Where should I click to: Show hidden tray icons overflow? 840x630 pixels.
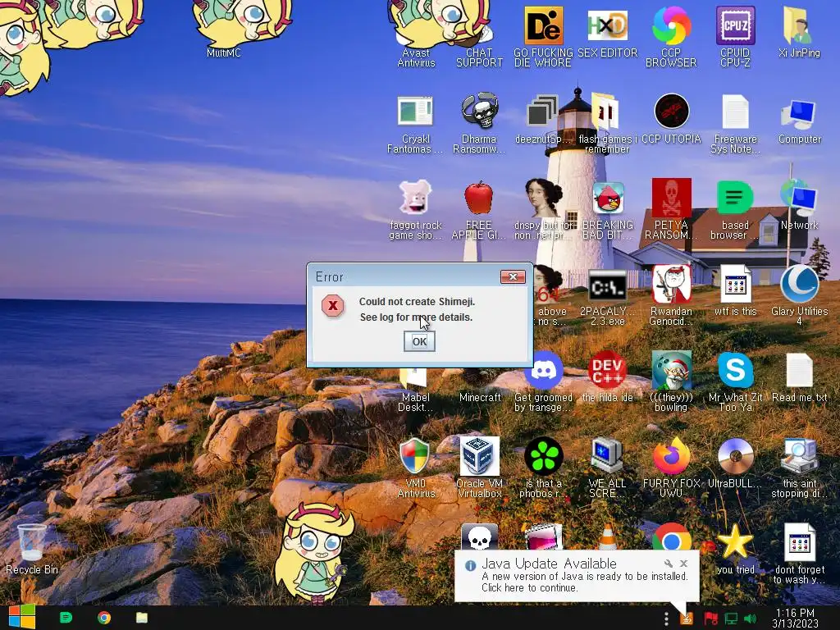(x=666, y=619)
